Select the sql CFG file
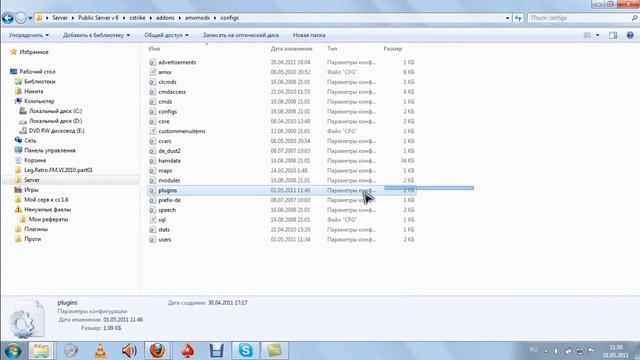The image size is (640, 360). 162,220
